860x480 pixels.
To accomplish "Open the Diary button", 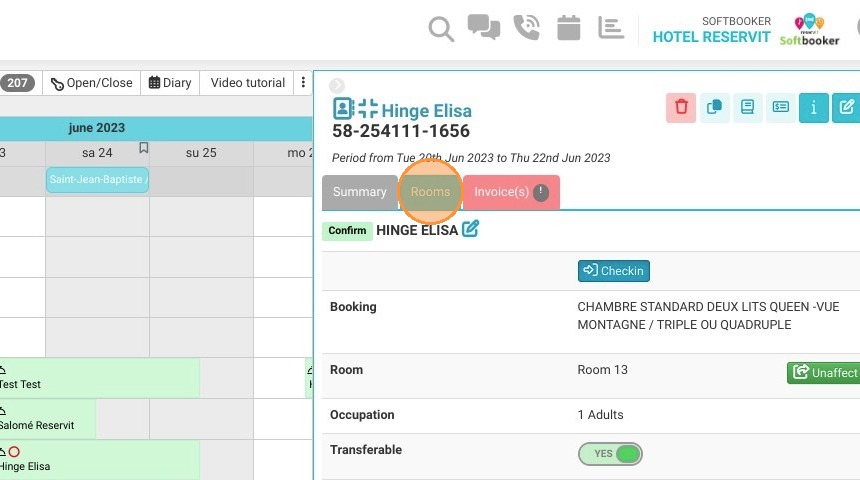I will (x=170, y=83).
